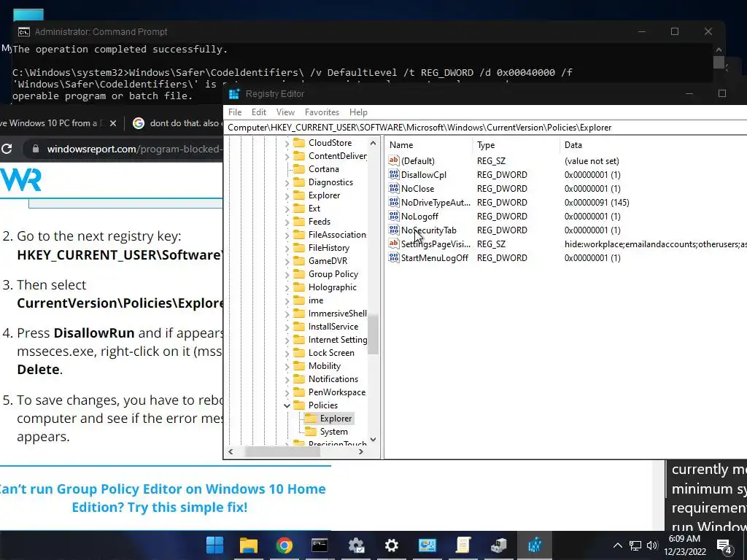The height and width of the screenshot is (560, 747).
Task: Open the Edit menu in Registry Editor
Action: click(259, 112)
